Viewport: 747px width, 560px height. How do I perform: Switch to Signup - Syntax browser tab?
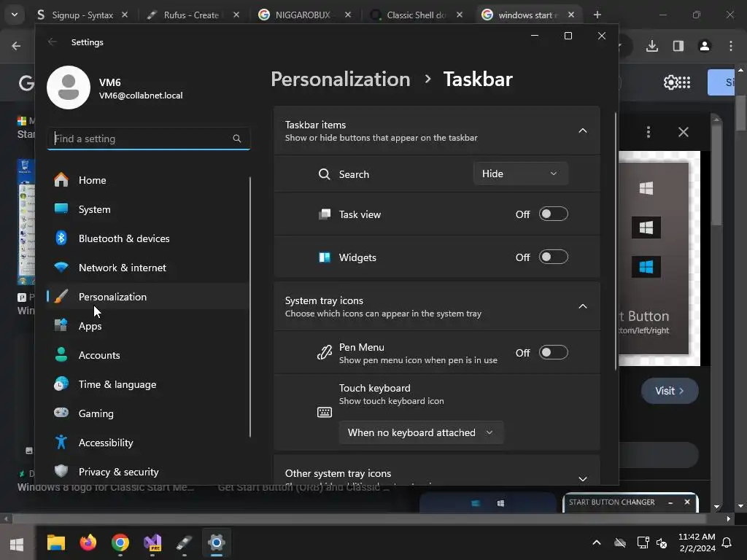83,15
